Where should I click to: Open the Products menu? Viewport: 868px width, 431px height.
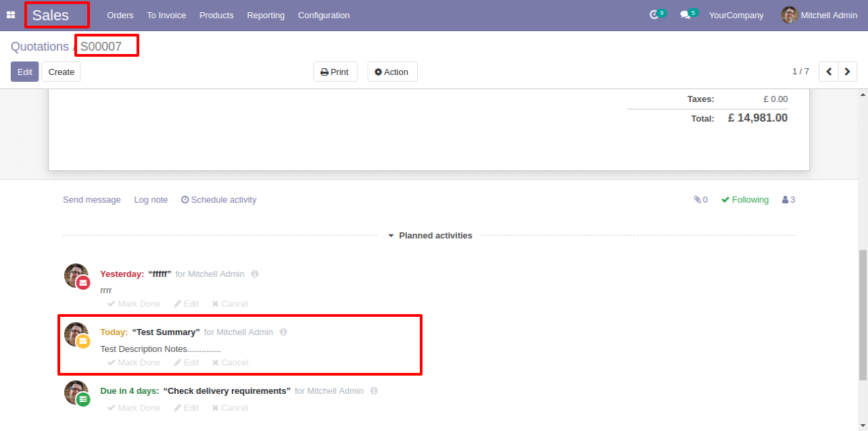[x=216, y=15]
